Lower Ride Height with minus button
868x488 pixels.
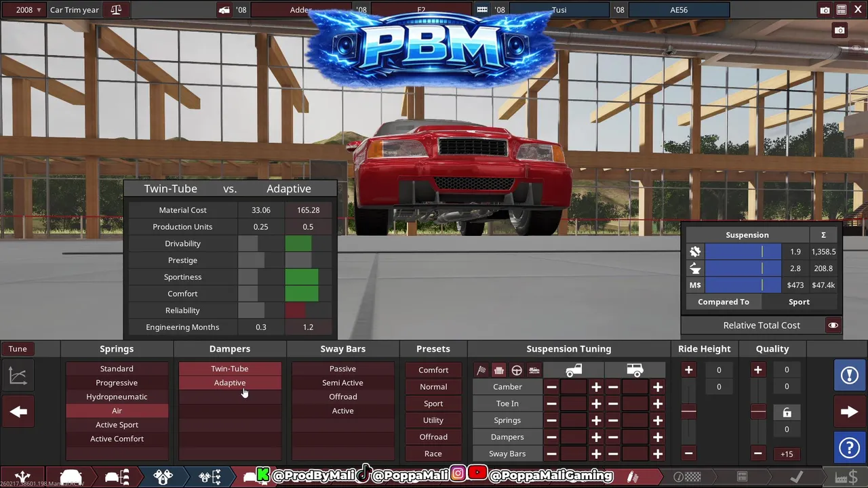(688, 453)
